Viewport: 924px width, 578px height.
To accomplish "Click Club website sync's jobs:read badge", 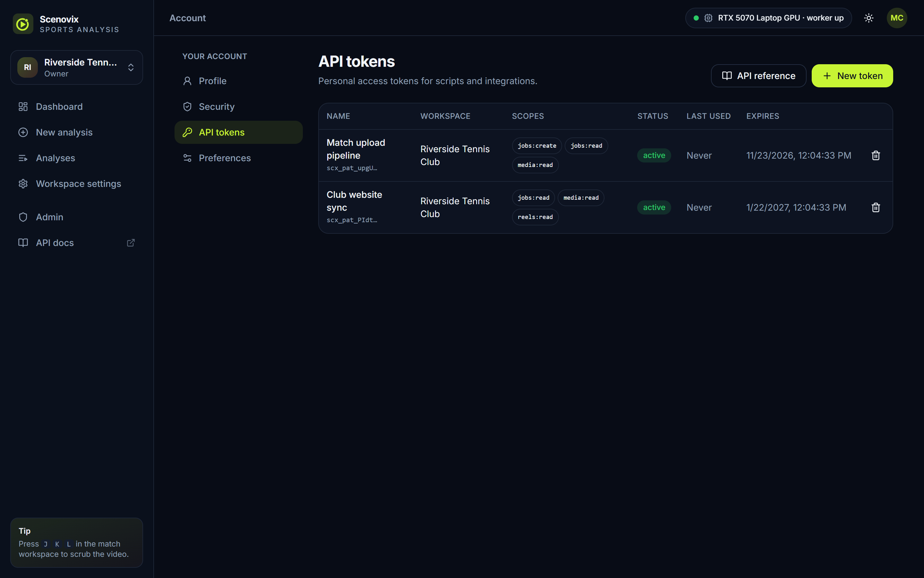I will [534, 197].
